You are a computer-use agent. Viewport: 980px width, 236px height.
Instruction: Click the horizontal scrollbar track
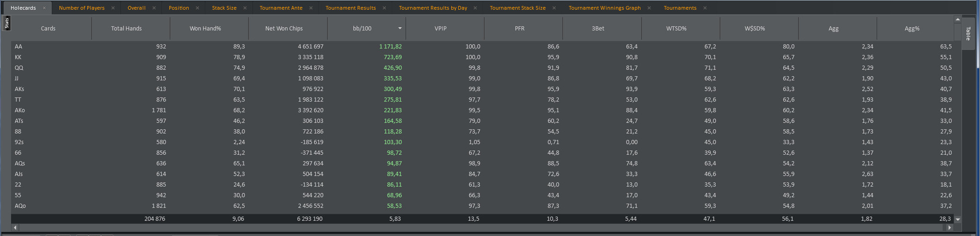pyautogui.click(x=482, y=228)
